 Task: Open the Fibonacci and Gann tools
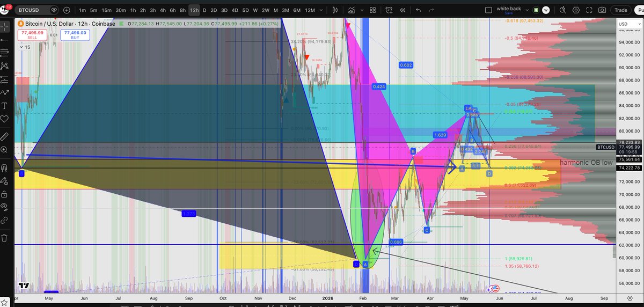5,53
